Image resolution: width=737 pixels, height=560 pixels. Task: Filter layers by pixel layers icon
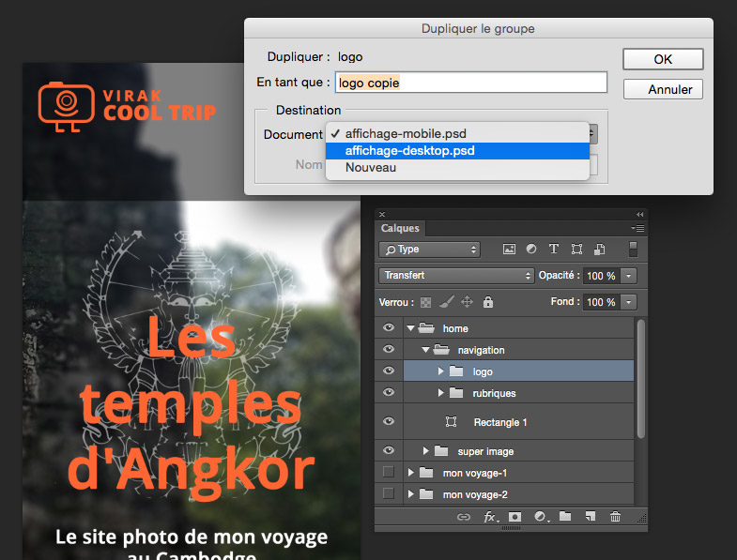tap(509, 249)
